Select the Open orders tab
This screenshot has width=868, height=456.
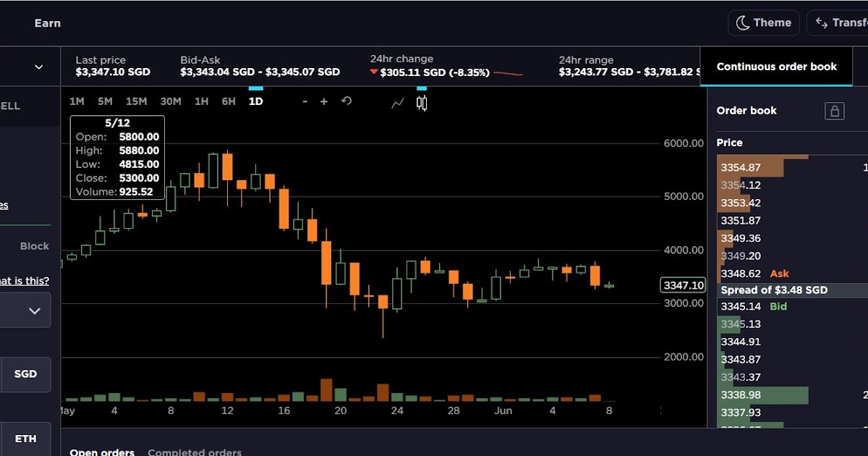102,452
